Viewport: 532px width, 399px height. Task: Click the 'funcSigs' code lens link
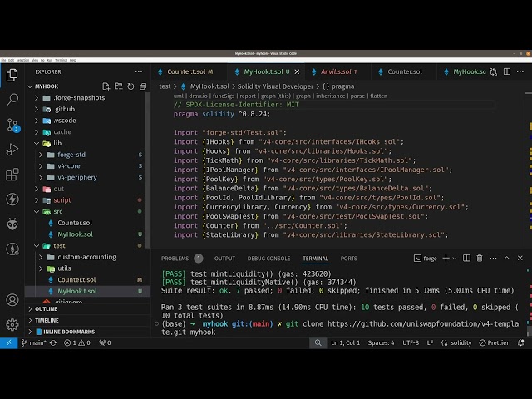tap(224, 96)
